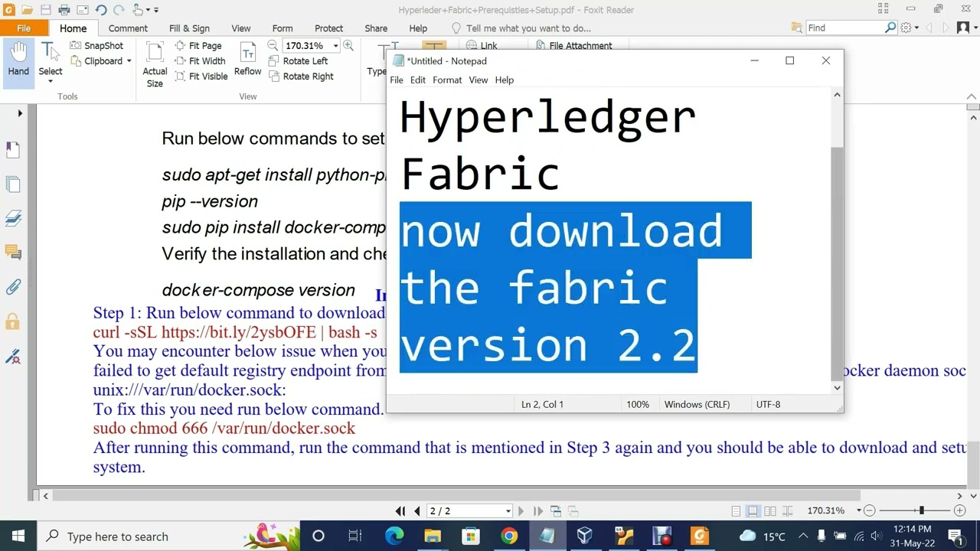The image size is (980, 551).
Task: Rotate the page right
Action: point(301,77)
